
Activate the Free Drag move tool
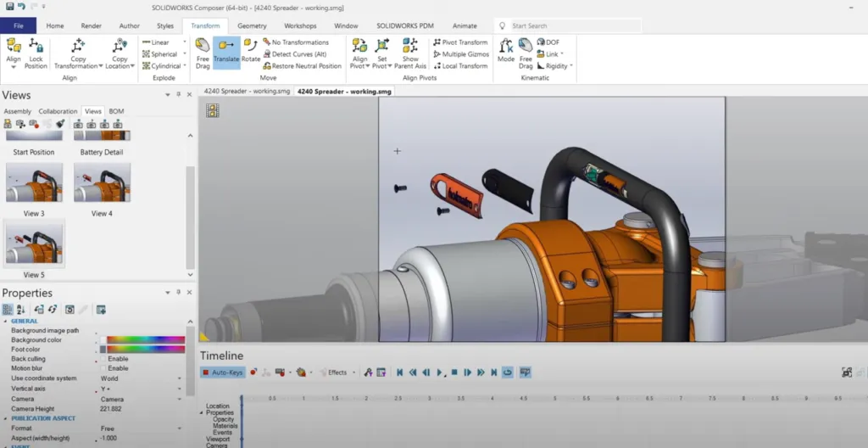pyautogui.click(x=203, y=50)
